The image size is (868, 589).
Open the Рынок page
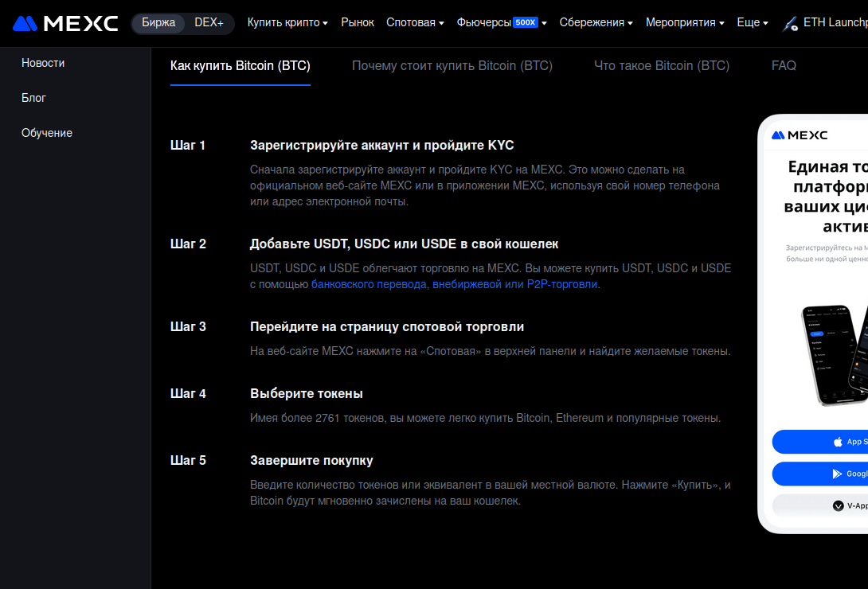point(358,22)
